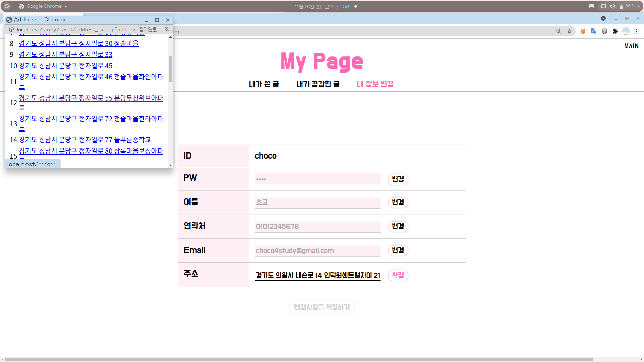
Task: Click the zoom magnifier in main address bar
Action: (559, 31)
